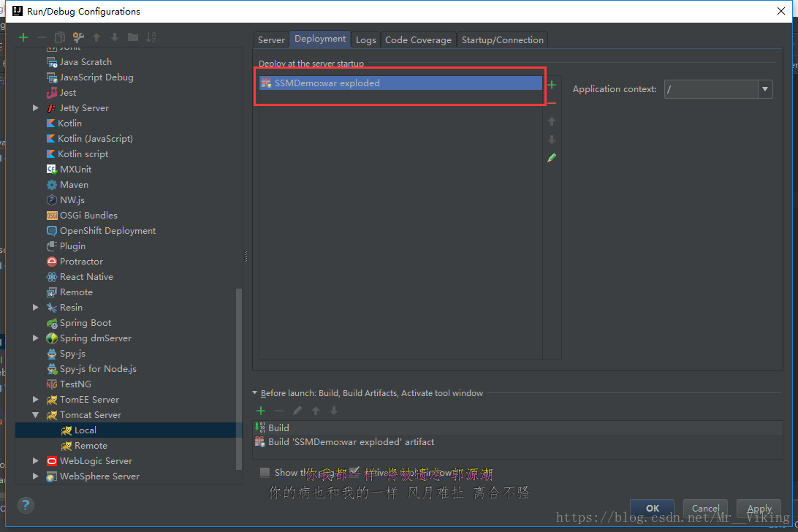The image size is (798, 532).
Task: Move deployment artifact down arrow
Action: pyautogui.click(x=552, y=140)
